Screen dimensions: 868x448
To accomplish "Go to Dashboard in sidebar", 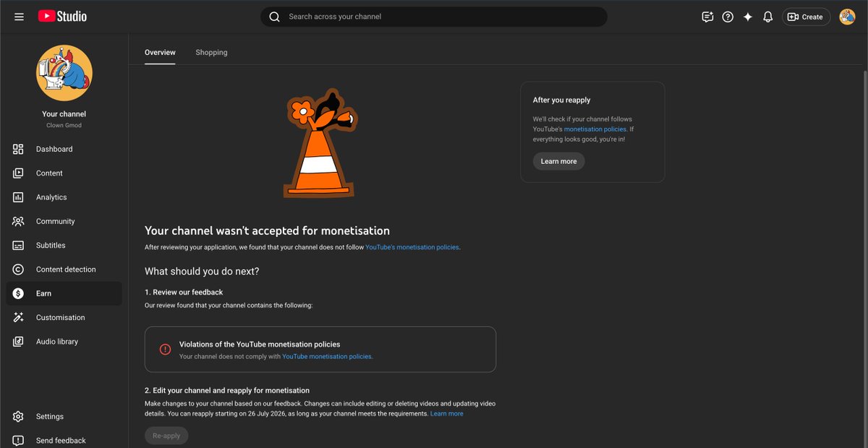I will pyautogui.click(x=64, y=149).
